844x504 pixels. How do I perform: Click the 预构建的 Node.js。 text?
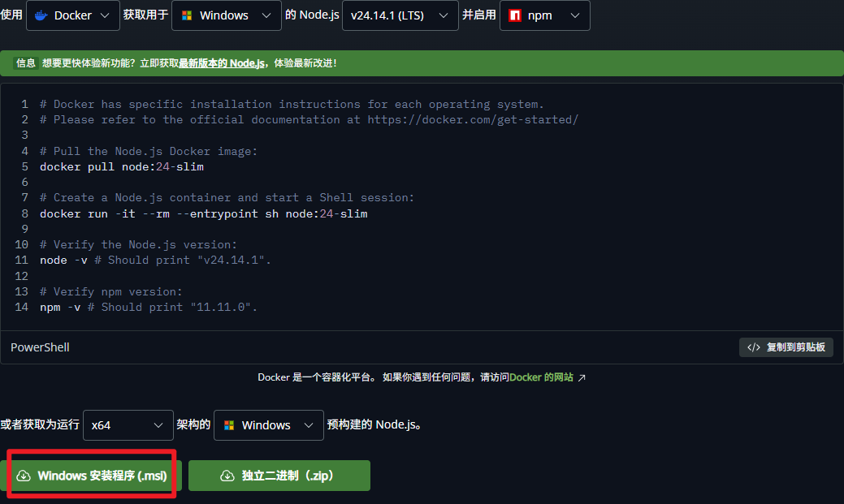pyautogui.click(x=374, y=425)
